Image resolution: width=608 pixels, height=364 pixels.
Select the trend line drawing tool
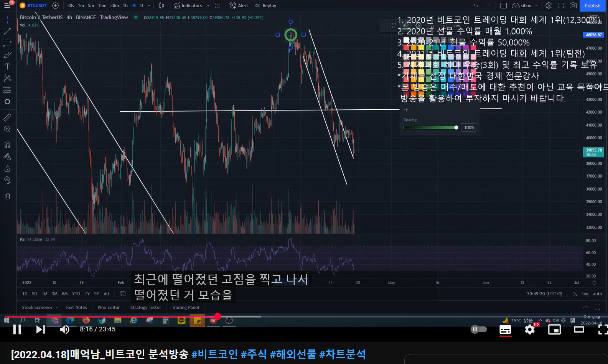coord(7,31)
